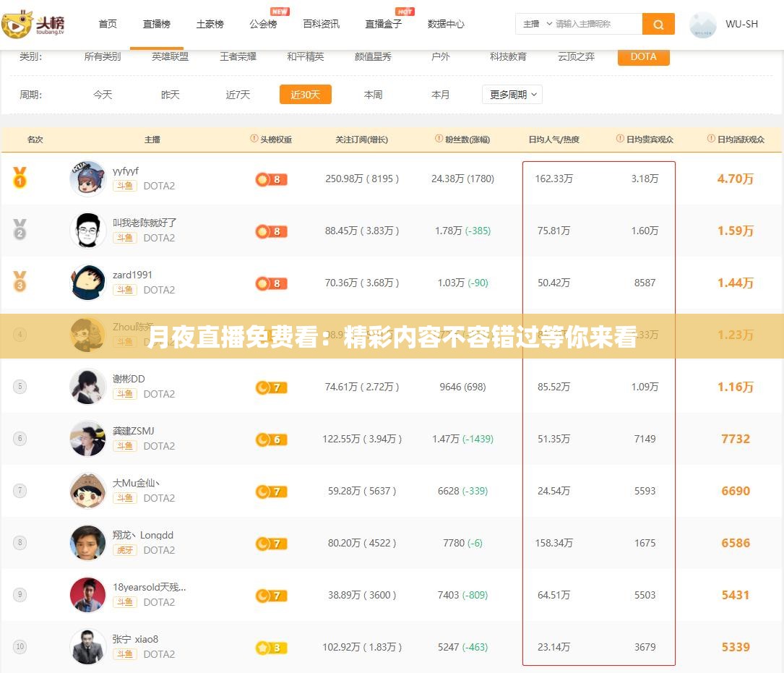Click the 日均人气/热度 column header
784x673 pixels.
tap(554, 140)
